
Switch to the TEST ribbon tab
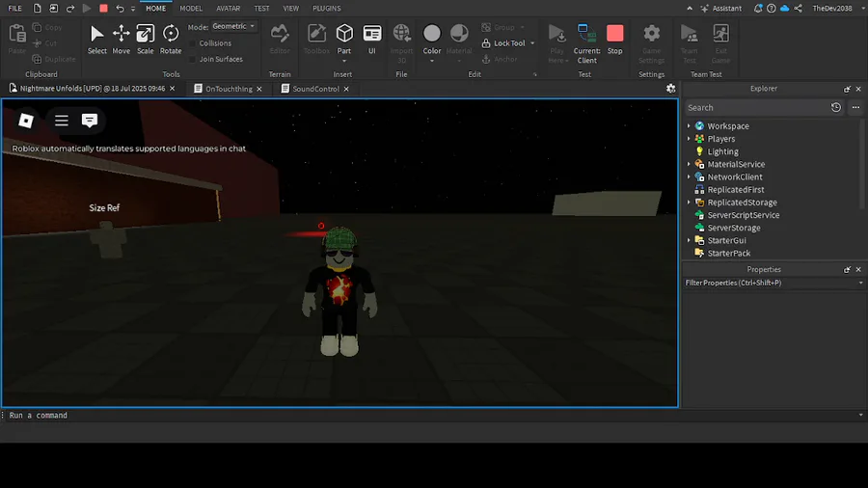pos(261,9)
